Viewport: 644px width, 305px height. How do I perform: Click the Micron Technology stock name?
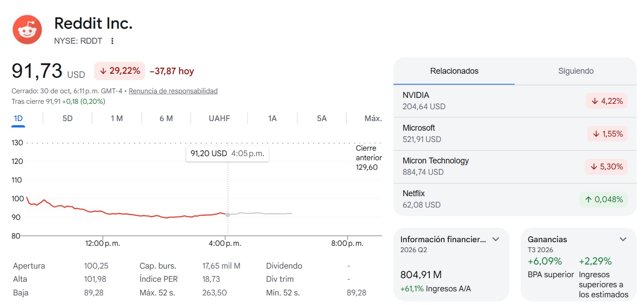pyautogui.click(x=436, y=161)
